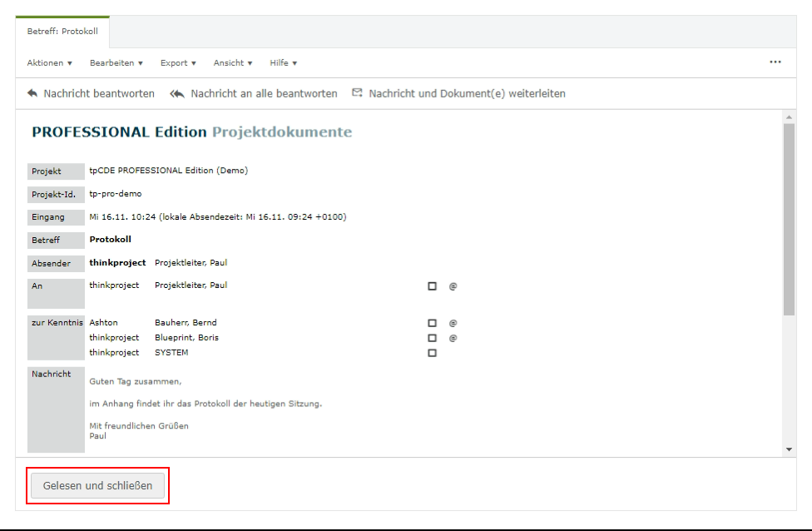
Task: Click the @ icon next to Projektleiter, Paul
Action: 454,286
